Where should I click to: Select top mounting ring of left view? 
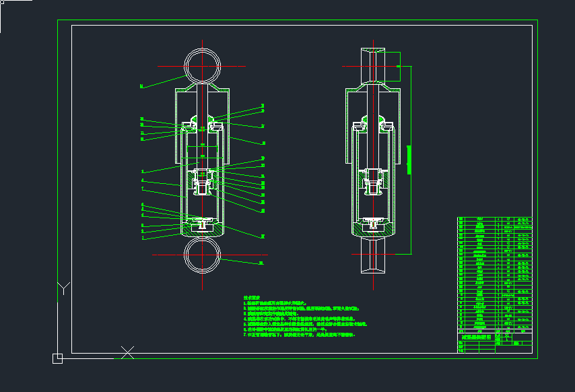click(x=203, y=66)
